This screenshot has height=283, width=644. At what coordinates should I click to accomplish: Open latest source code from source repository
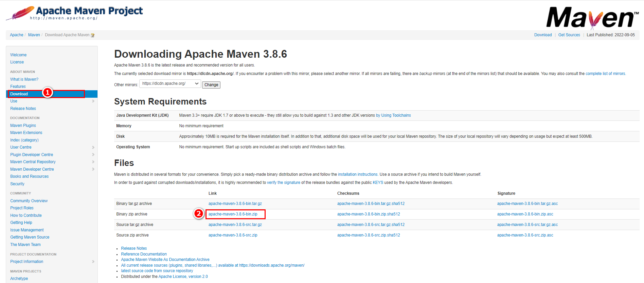pyautogui.click(x=157, y=271)
